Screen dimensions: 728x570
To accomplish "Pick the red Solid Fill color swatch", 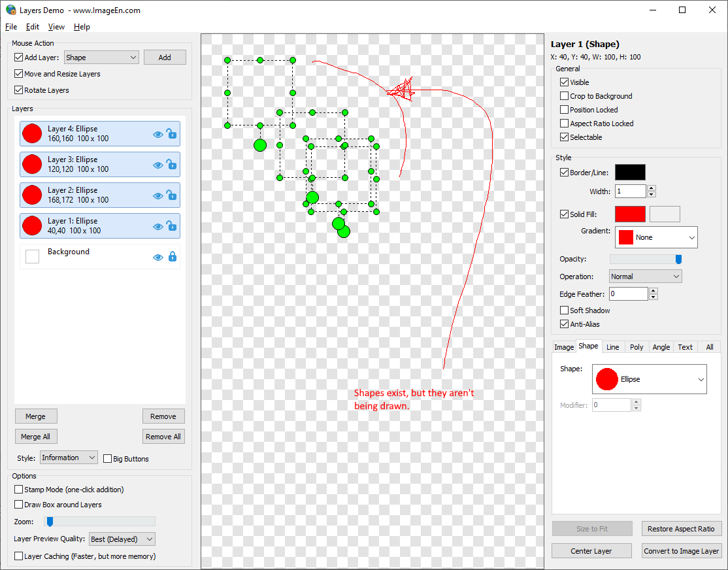I will (x=630, y=214).
